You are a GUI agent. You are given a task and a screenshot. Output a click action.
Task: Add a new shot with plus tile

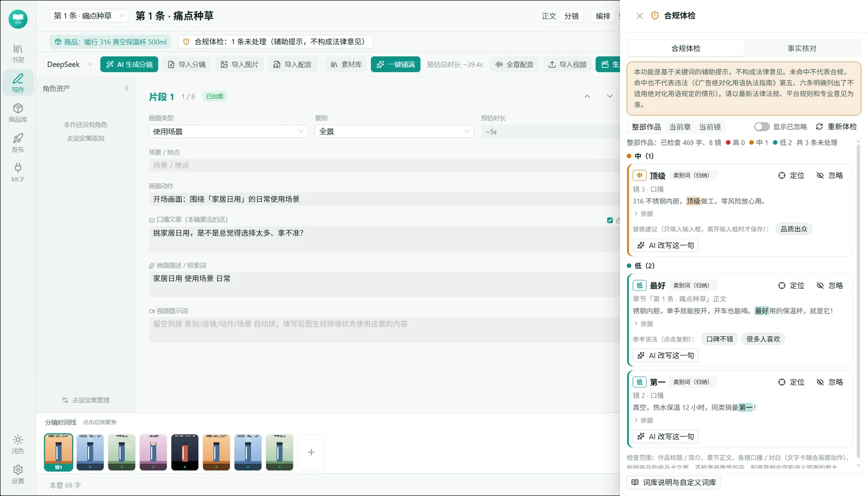(311, 452)
